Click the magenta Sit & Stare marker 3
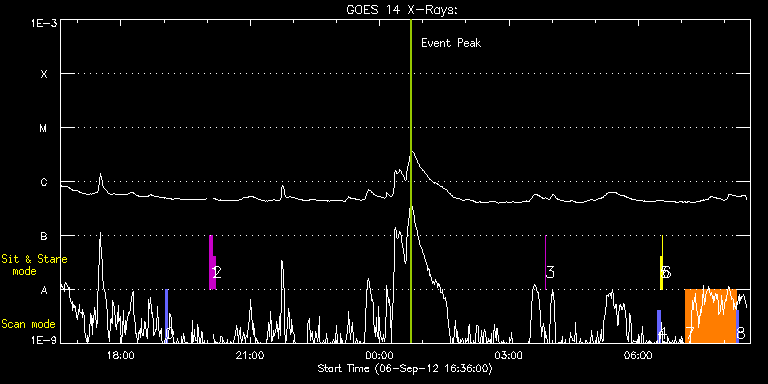The height and width of the screenshot is (384, 768). [546, 263]
